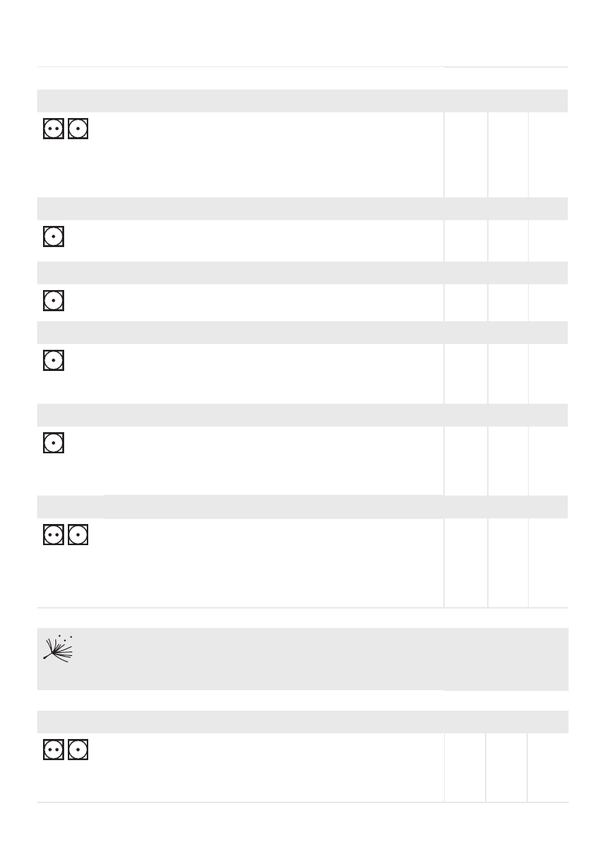The image size is (614, 868).
Task: Click the fourth gray section header bar
Action: pos(302,333)
